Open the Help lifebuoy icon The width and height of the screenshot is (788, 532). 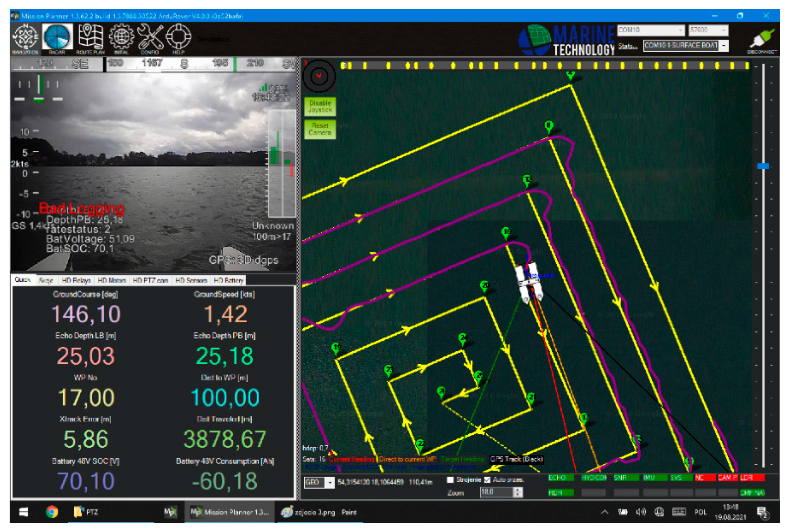tap(178, 37)
